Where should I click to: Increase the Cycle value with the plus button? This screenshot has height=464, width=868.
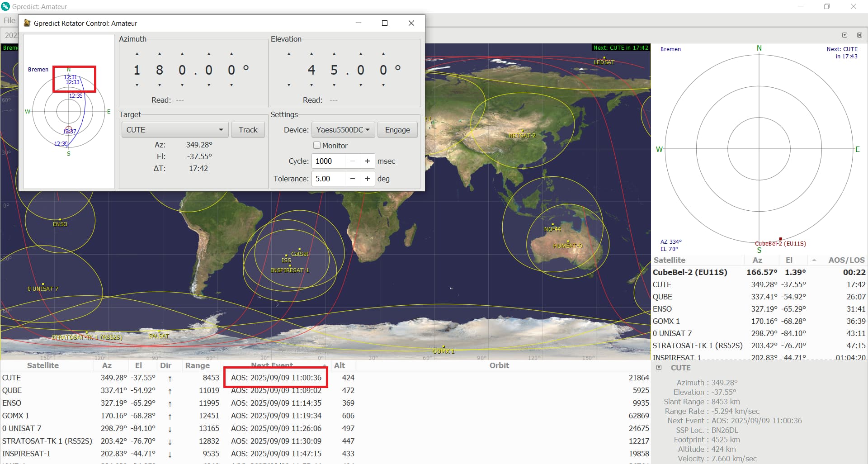367,161
